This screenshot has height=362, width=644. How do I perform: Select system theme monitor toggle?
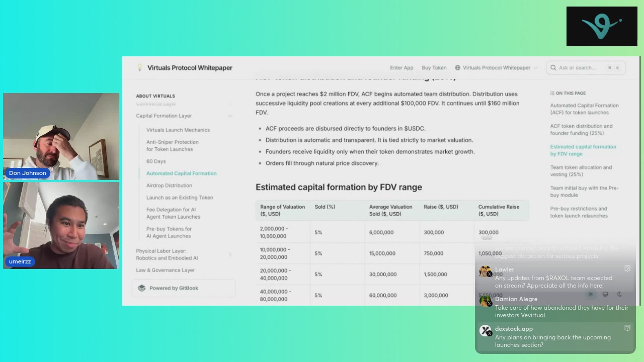click(605, 294)
